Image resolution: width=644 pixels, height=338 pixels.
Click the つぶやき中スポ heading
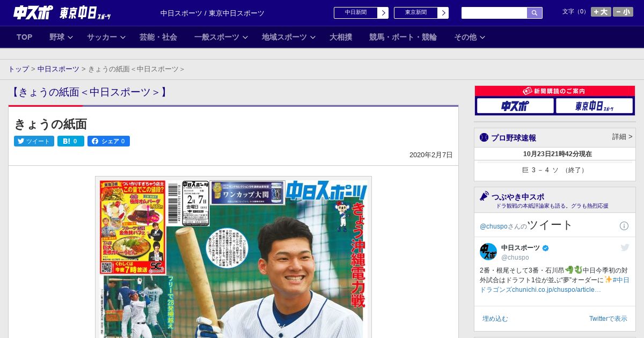[517, 196]
